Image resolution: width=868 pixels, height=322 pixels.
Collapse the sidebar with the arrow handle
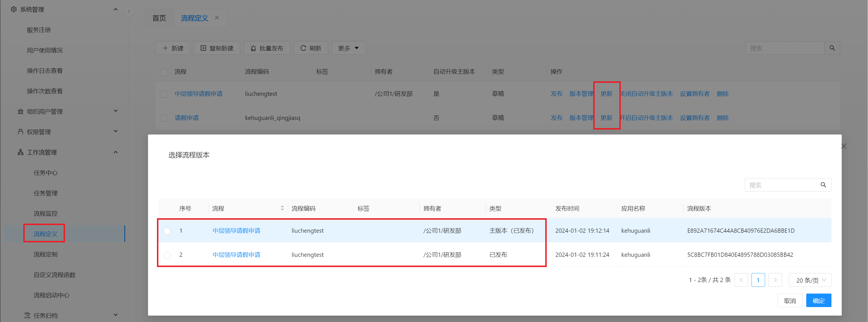[x=129, y=12]
